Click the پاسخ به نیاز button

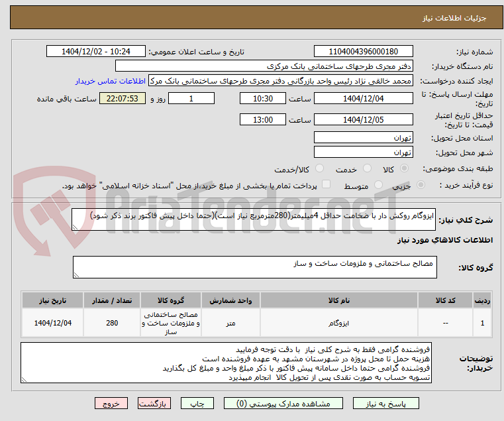tap(385, 403)
